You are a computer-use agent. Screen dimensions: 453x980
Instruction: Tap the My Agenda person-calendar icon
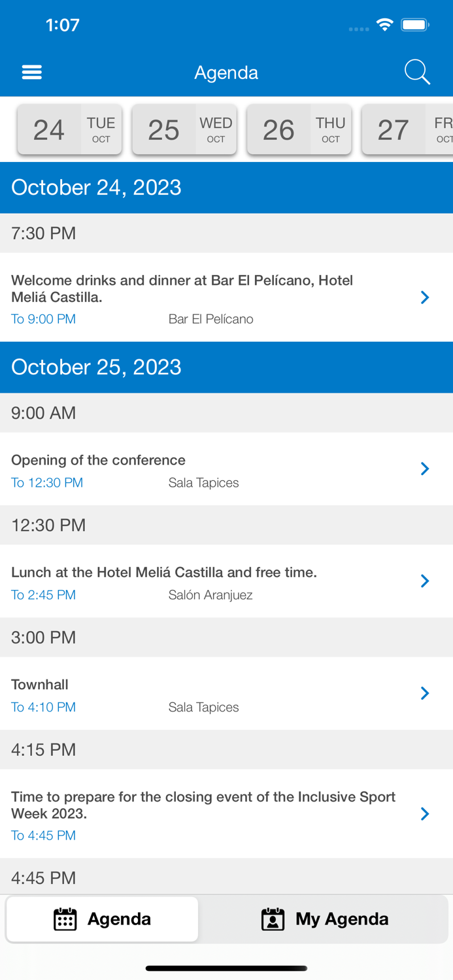tap(273, 919)
